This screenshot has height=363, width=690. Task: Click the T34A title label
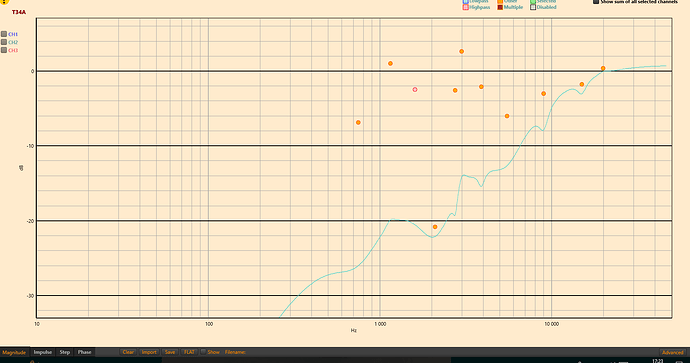[19, 12]
